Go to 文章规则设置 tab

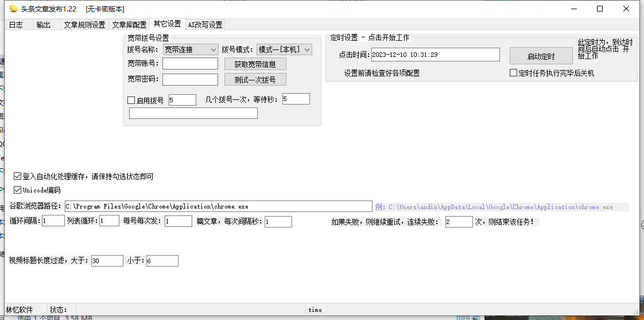[x=84, y=25]
